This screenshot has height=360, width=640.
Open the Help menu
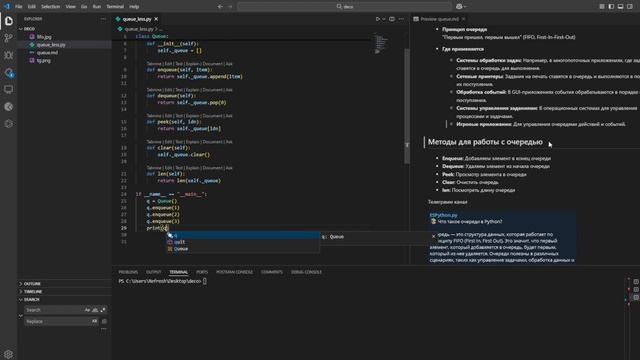pyautogui.click(x=134, y=7)
